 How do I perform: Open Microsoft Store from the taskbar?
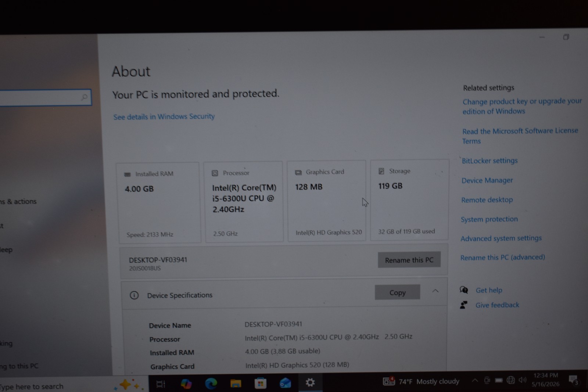click(x=260, y=383)
